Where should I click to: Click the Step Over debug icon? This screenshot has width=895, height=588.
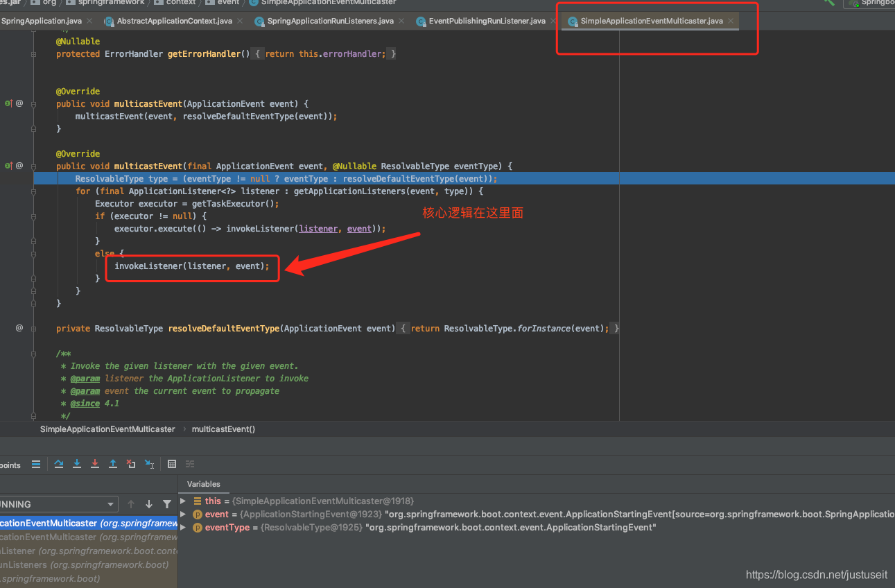(59, 464)
